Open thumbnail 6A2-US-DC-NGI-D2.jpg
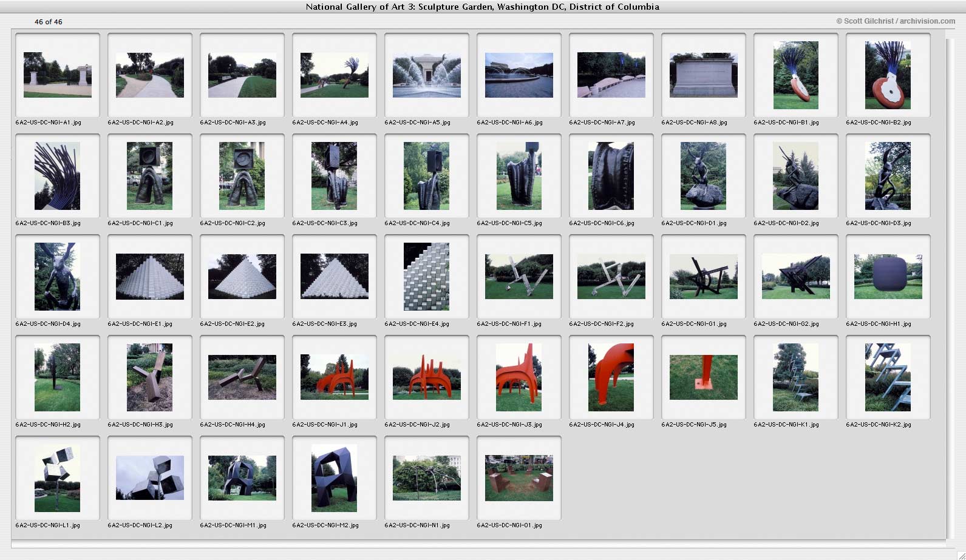Screen dimensions: 966x560 (796, 176)
